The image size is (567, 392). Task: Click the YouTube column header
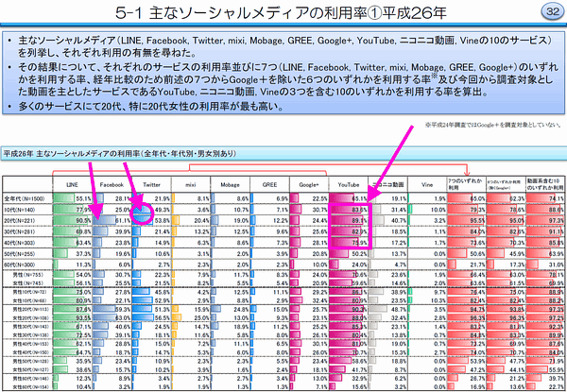(348, 184)
